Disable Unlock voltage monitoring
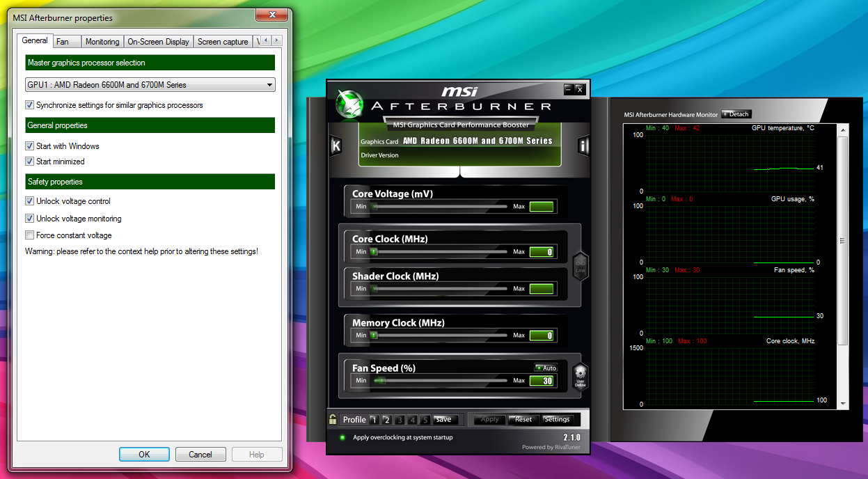 tap(29, 219)
